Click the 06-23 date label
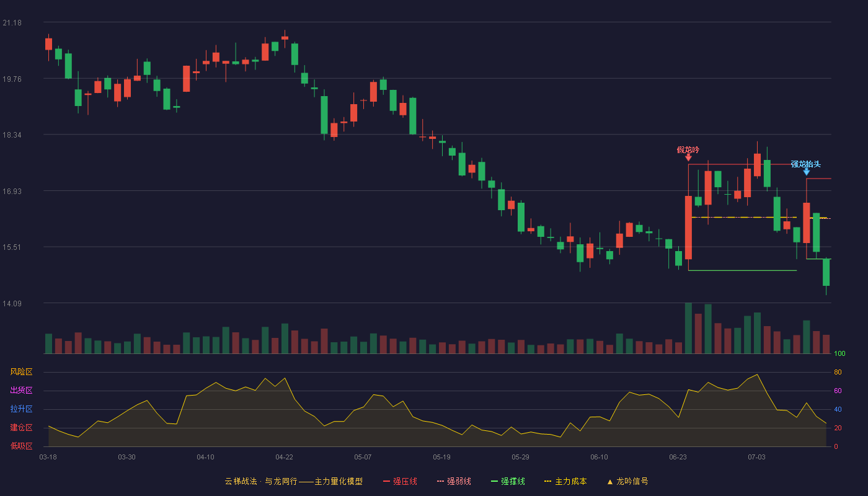This screenshot has height=496, width=868. point(678,457)
